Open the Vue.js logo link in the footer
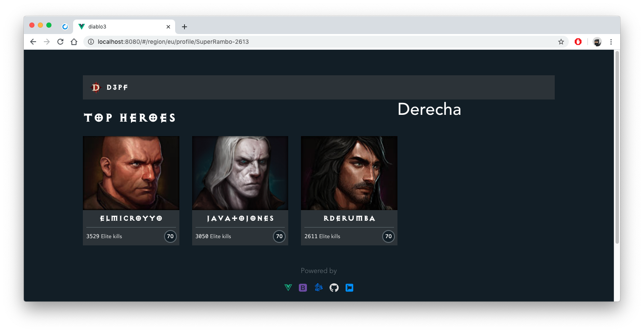 [288, 288]
